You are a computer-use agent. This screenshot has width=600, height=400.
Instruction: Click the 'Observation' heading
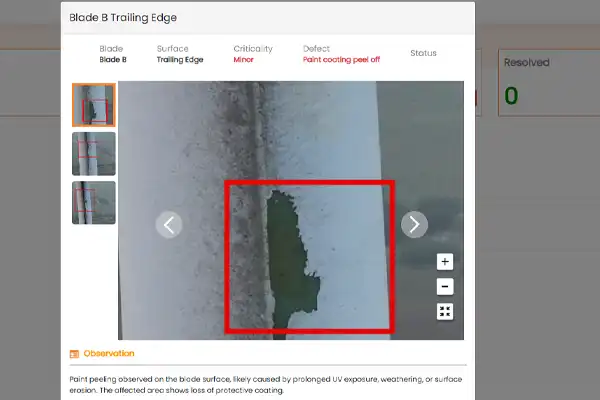click(x=109, y=353)
